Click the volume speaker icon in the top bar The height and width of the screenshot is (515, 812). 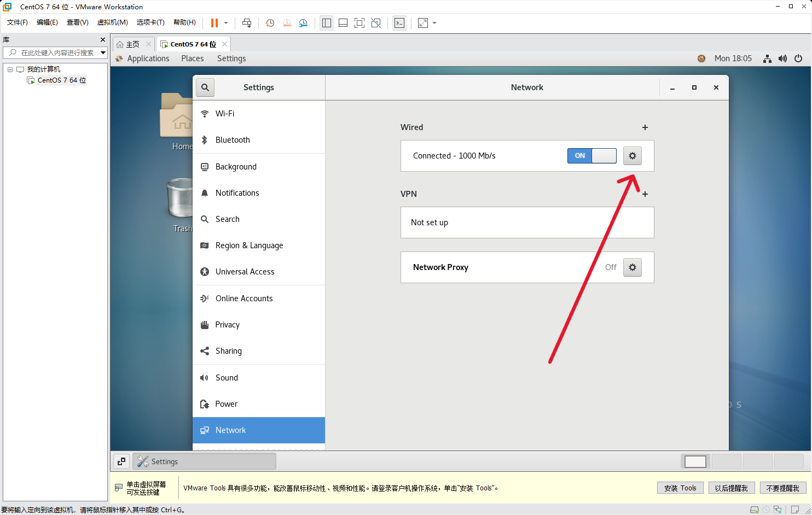pyautogui.click(x=783, y=58)
